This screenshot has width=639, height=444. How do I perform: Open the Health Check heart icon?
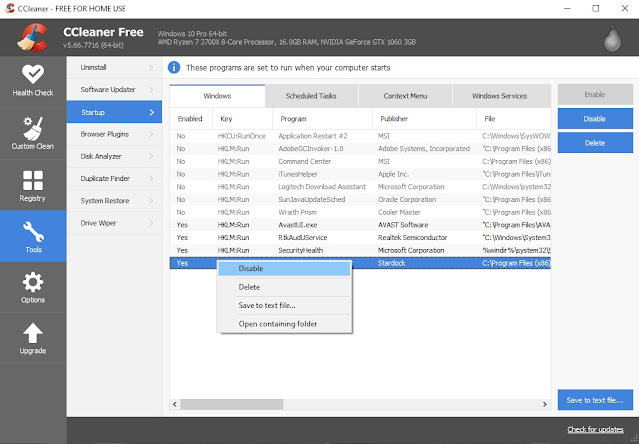click(x=33, y=74)
